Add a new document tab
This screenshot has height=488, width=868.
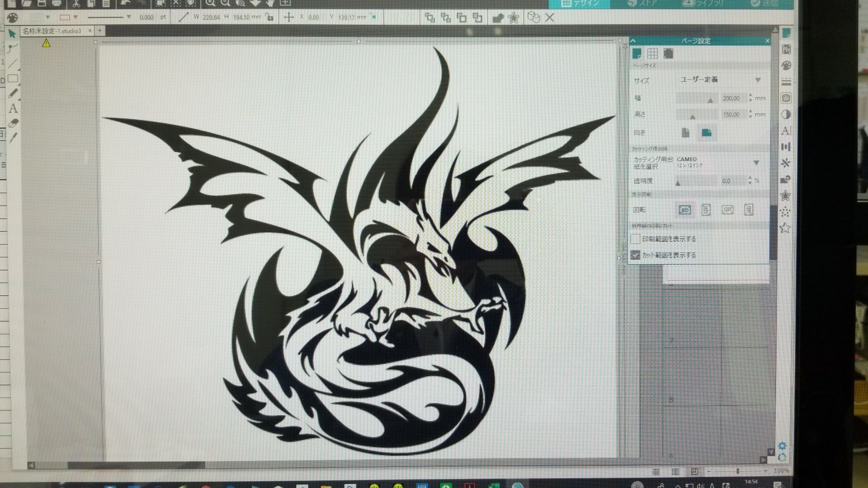[x=100, y=31]
